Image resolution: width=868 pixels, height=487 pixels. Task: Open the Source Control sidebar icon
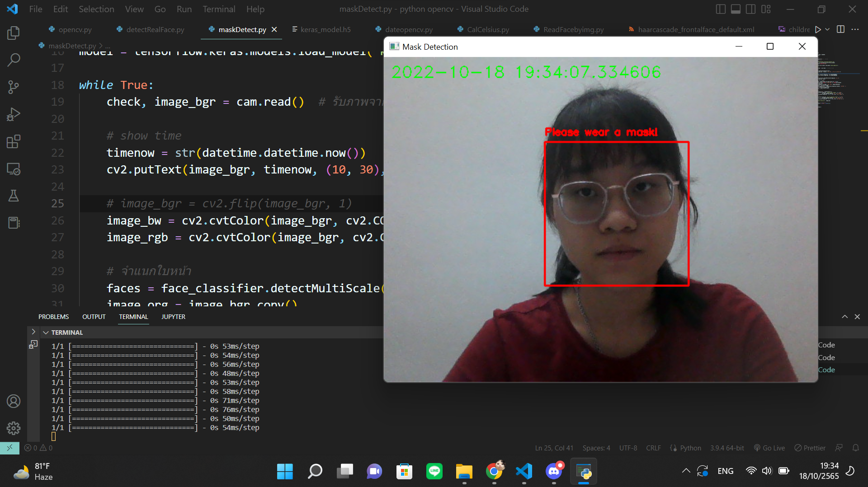(14, 87)
